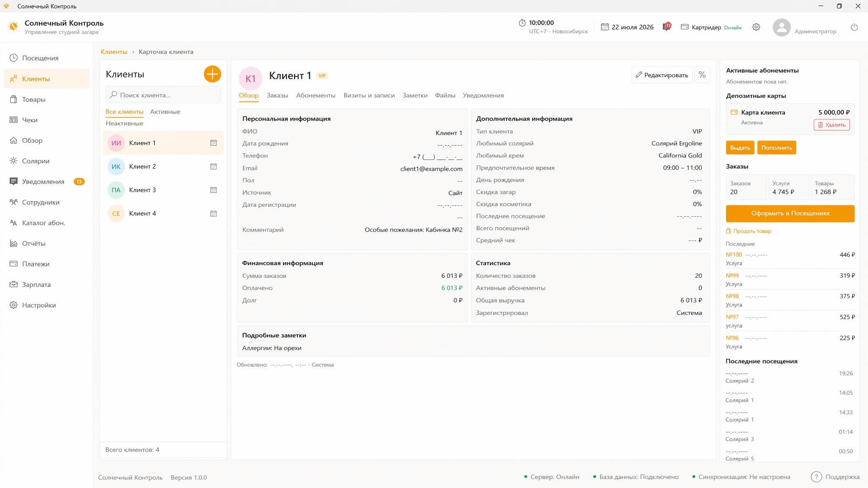This screenshot has width=868, height=488.
Task: Filter the client list by Активные
Action: pos(165,112)
